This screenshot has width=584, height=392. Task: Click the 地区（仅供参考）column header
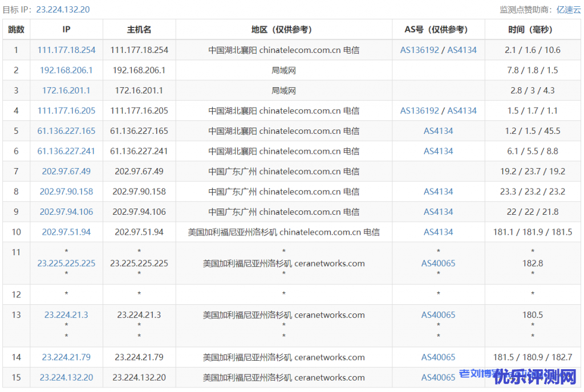pyautogui.click(x=283, y=30)
